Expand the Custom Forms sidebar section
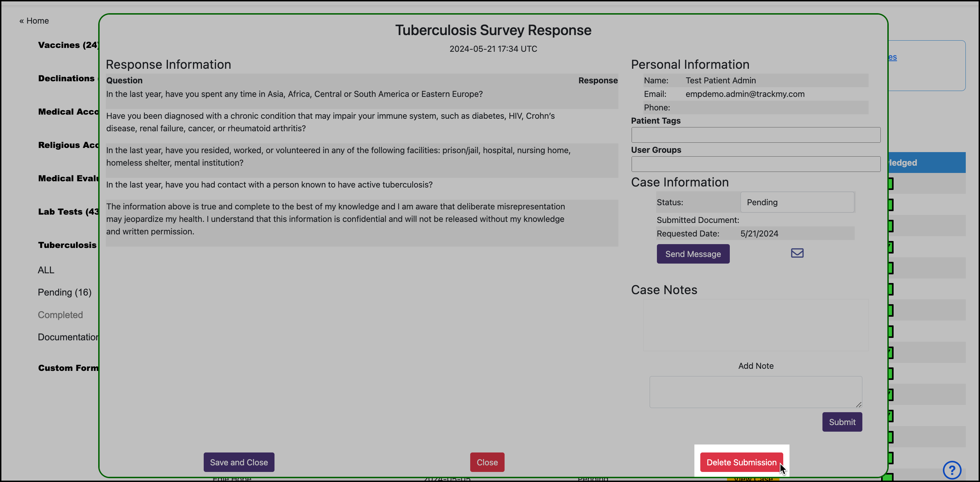Viewport: 980px width, 482px height. click(68, 368)
